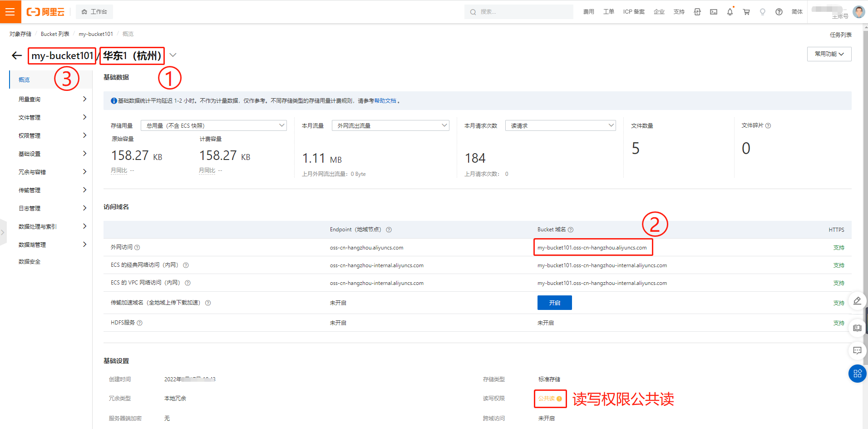Click 支持 in the HDFS服务 row

pos(838,323)
